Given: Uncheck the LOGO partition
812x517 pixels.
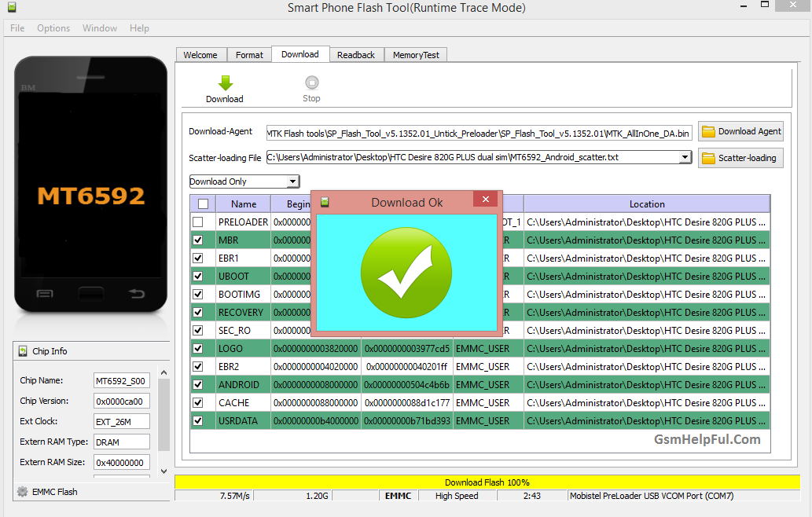Looking at the screenshot, I should 198,348.
